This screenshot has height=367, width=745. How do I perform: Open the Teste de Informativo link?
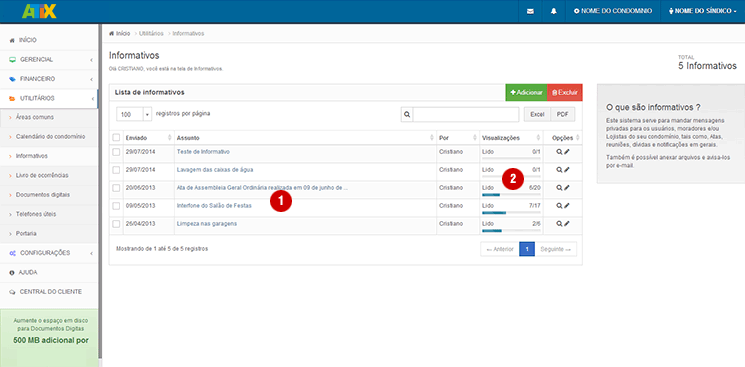pos(203,152)
